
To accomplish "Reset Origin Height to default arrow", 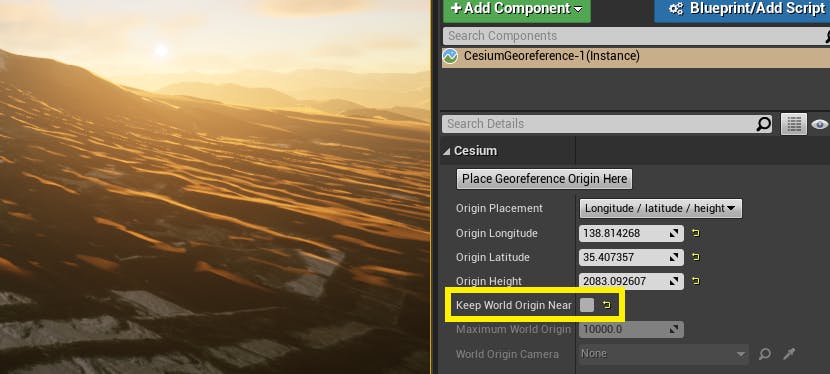I will 696,281.
